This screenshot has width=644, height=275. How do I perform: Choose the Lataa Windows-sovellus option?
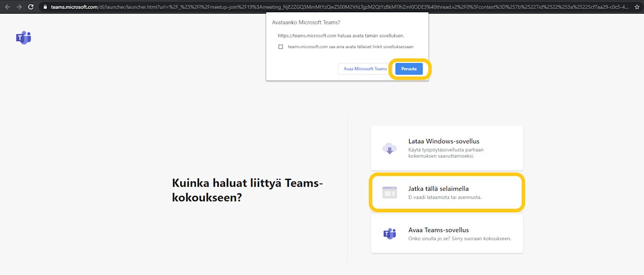[x=446, y=148]
